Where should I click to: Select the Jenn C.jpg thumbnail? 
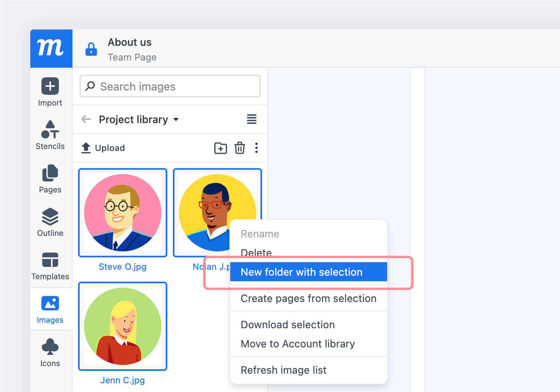(123, 326)
